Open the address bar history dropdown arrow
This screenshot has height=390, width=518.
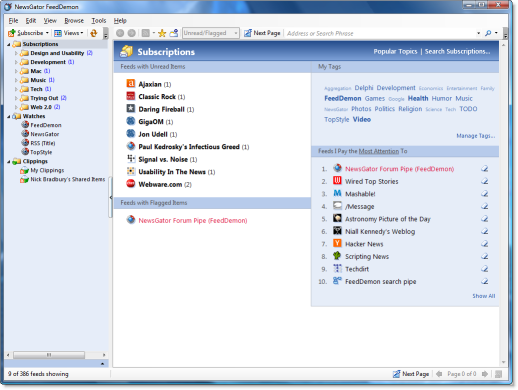478,33
